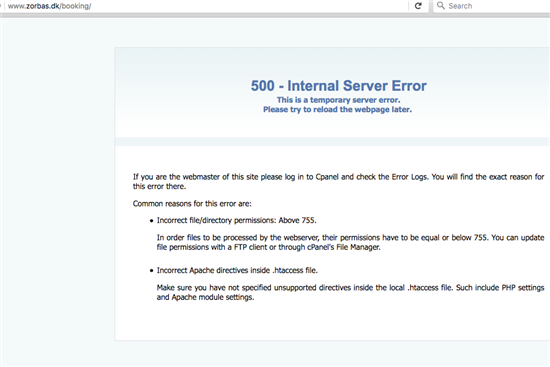Click 'Common reasons for this error are:' line
The height and width of the screenshot is (367, 550).
[192, 204]
